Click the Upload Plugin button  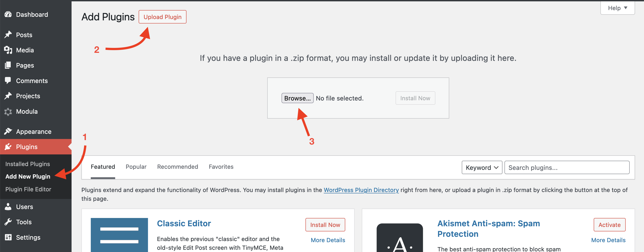pyautogui.click(x=163, y=17)
